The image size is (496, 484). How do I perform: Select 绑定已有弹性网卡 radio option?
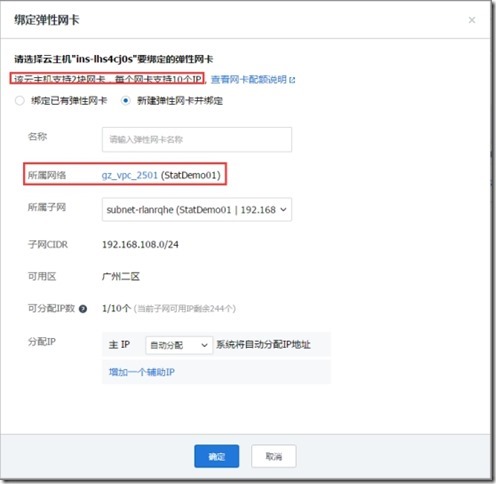click(x=20, y=100)
